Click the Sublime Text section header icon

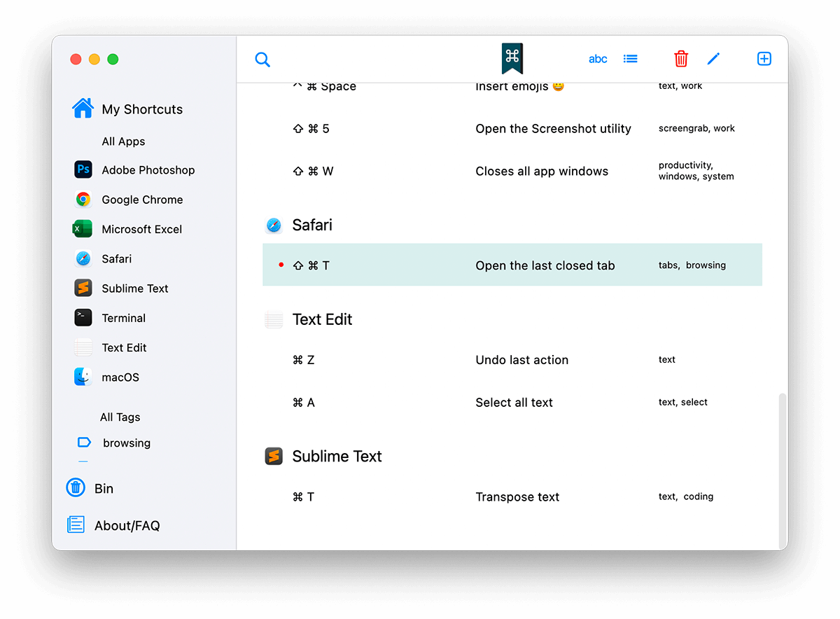(x=274, y=457)
